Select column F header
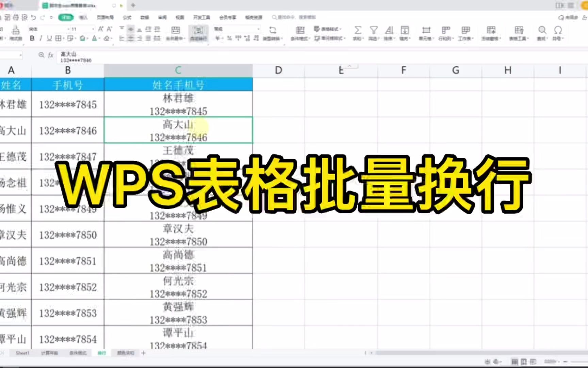The image size is (588, 368). pos(404,70)
